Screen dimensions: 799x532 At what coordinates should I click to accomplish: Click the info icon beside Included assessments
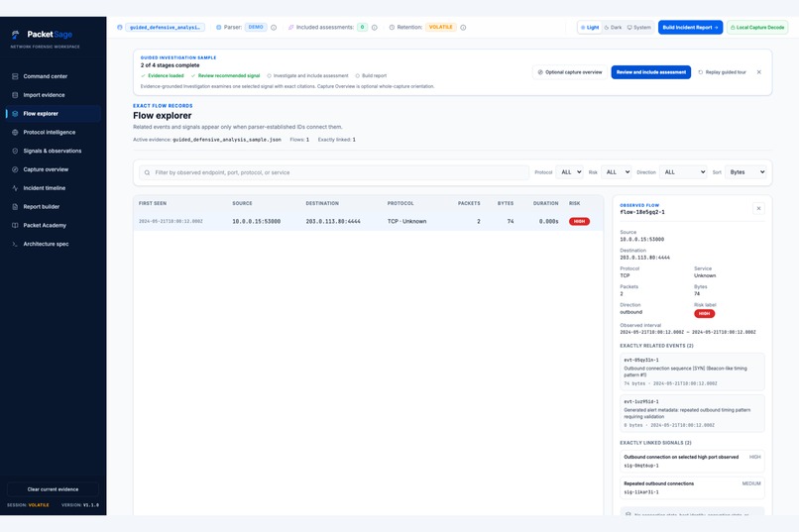[x=375, y=28]
